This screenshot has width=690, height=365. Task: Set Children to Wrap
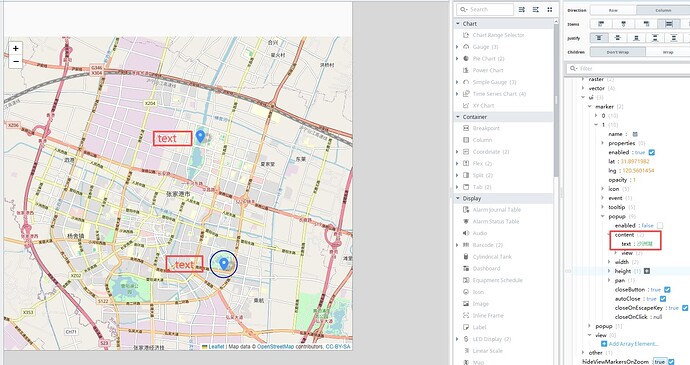click(668, 52)
